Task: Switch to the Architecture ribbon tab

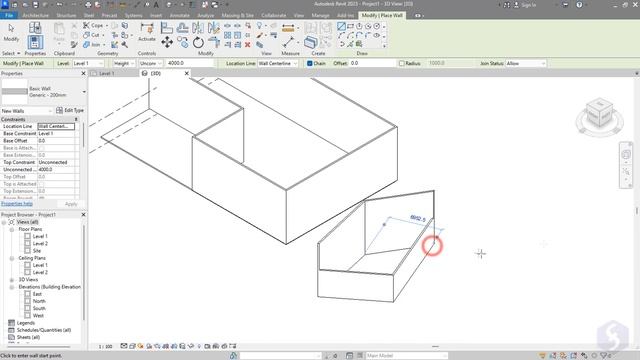Action: 35,16
